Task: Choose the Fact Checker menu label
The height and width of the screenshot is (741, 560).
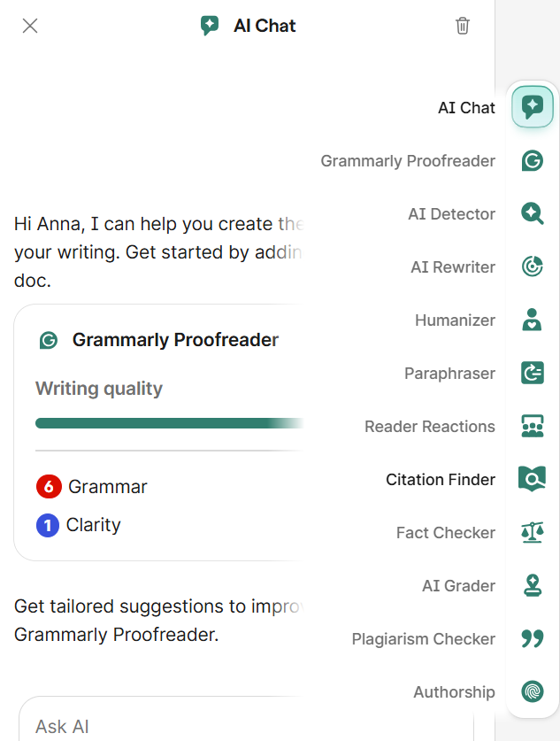Action: point(445,533)
